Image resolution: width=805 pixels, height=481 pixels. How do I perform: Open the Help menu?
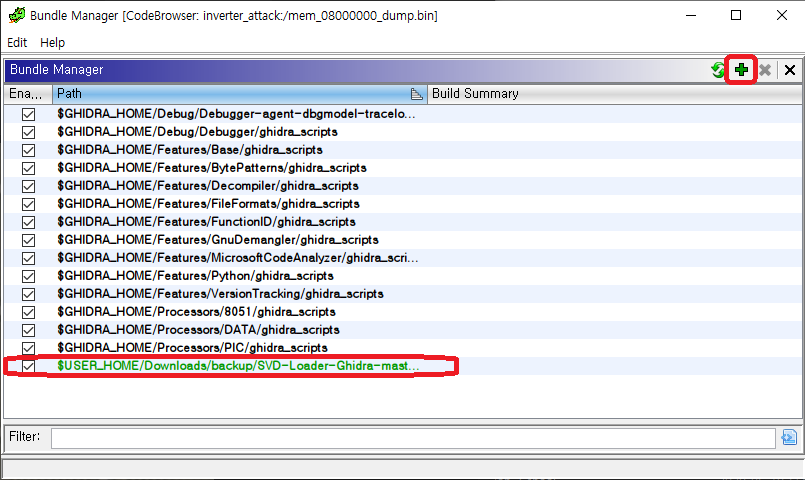52,43
